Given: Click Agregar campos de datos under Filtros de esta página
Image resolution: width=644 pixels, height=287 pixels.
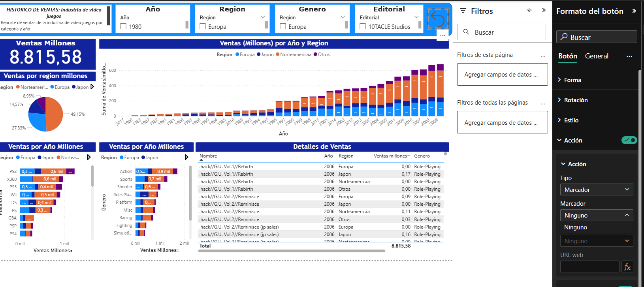Looking at the screenshot, I should pos(502,75).
